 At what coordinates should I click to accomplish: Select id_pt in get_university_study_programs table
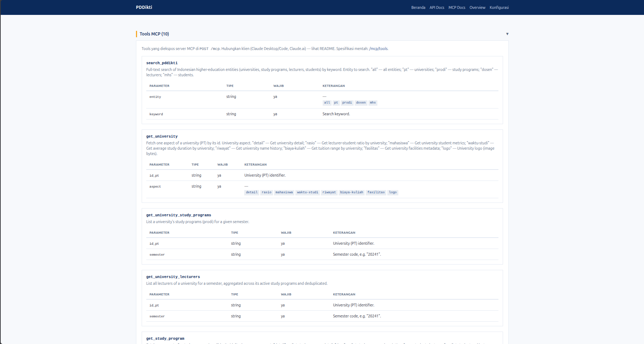(154, 244)
